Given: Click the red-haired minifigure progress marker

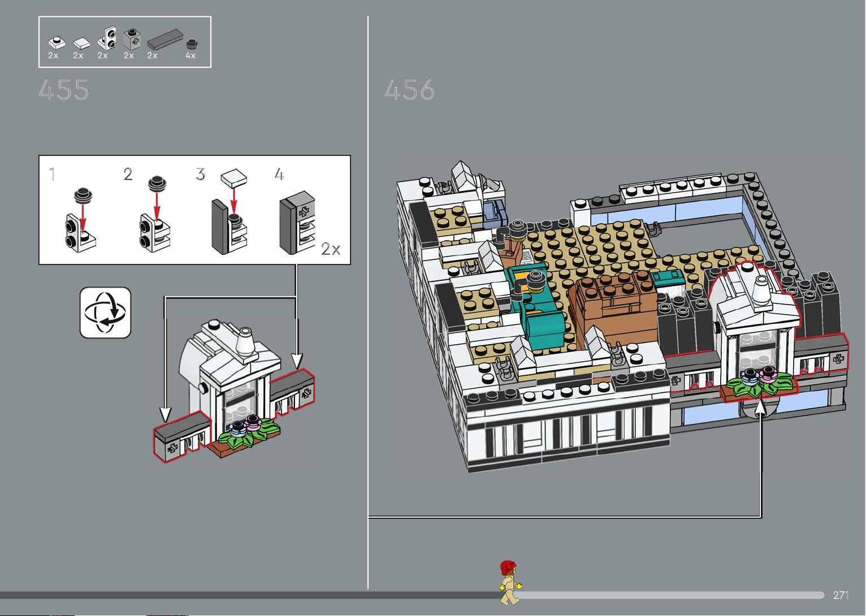Looking at the screenshot, I should click(510, 583).
